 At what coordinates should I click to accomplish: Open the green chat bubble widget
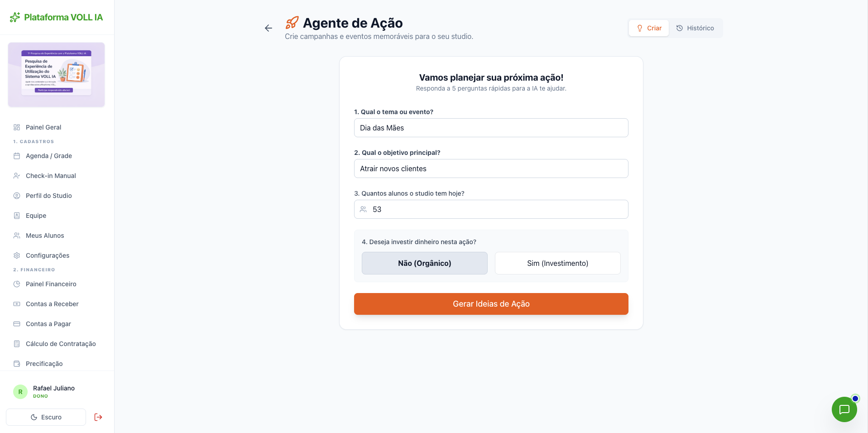pyautogui.click(x=844, y=409)
